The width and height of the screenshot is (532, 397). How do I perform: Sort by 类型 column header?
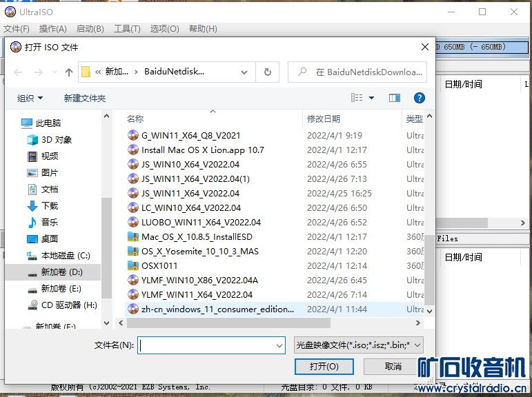(x=414, y=119)
